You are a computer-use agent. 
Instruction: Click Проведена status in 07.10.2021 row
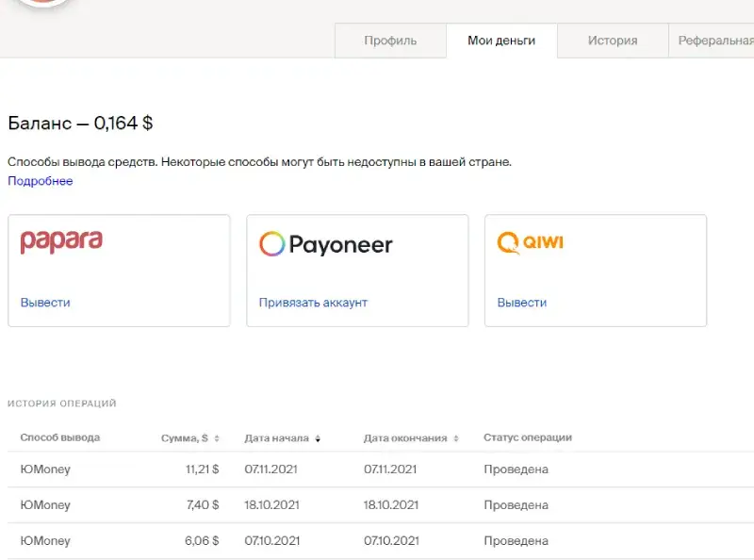click(516, 541)
